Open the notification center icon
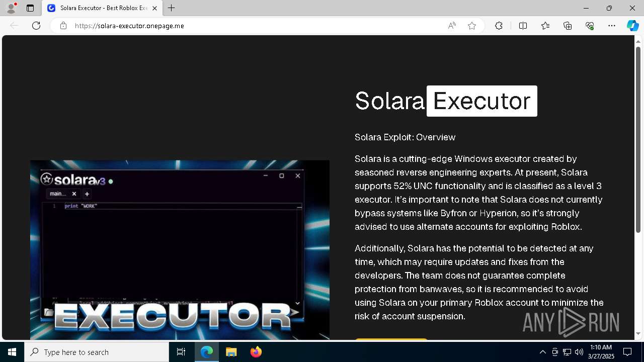The width and height of the screenshot is (644, 362). click(627, 352)
